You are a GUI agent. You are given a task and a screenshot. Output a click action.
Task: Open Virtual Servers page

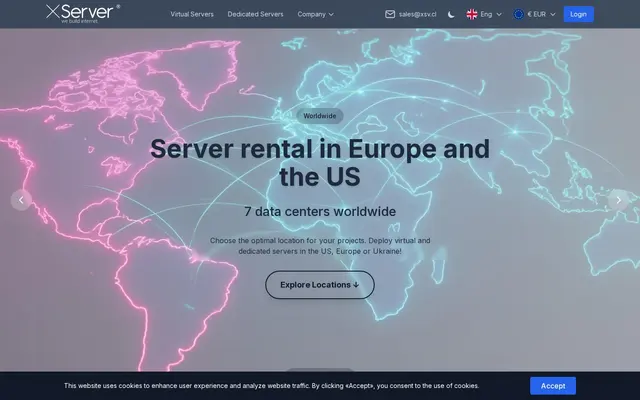pyautogui.click(x=192, y=14)
